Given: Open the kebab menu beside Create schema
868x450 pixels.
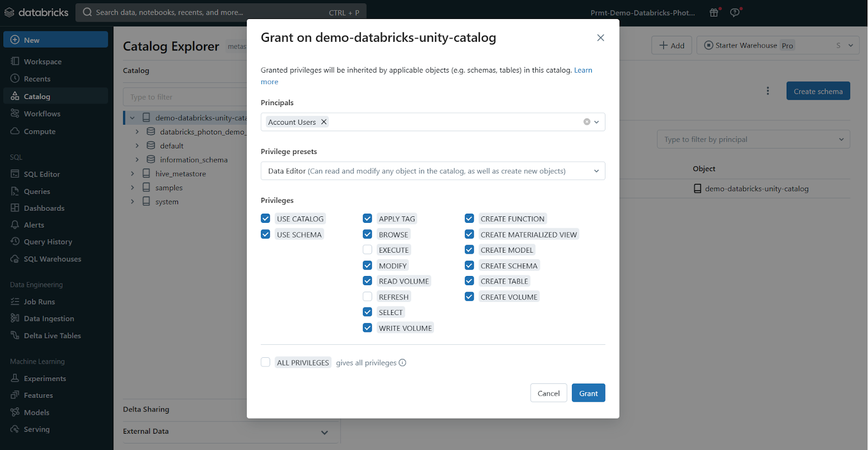Looking at the screenshot, I should tap(768, 91).
